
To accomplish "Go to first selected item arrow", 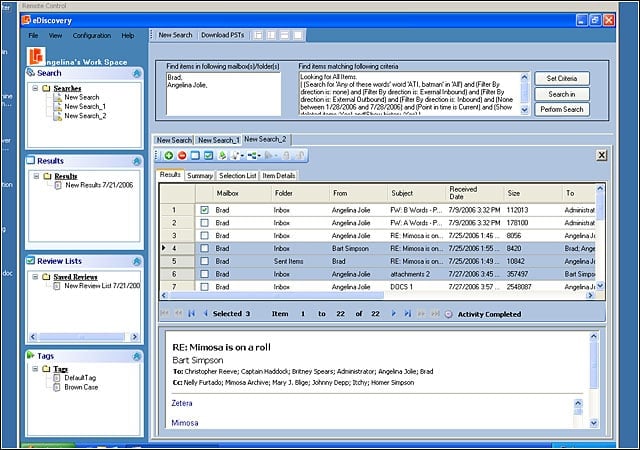I will [x=191, y=314].
